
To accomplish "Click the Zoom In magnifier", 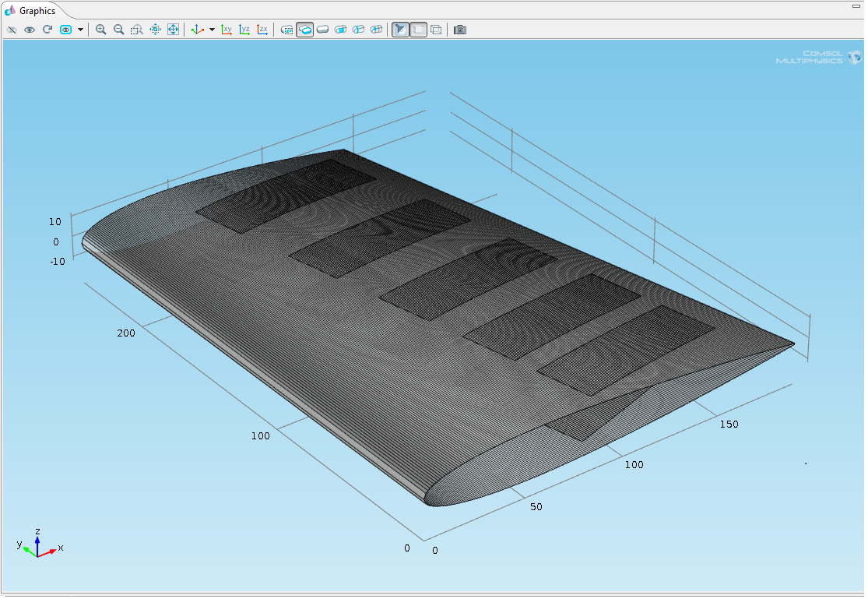I will click(100, 30).
